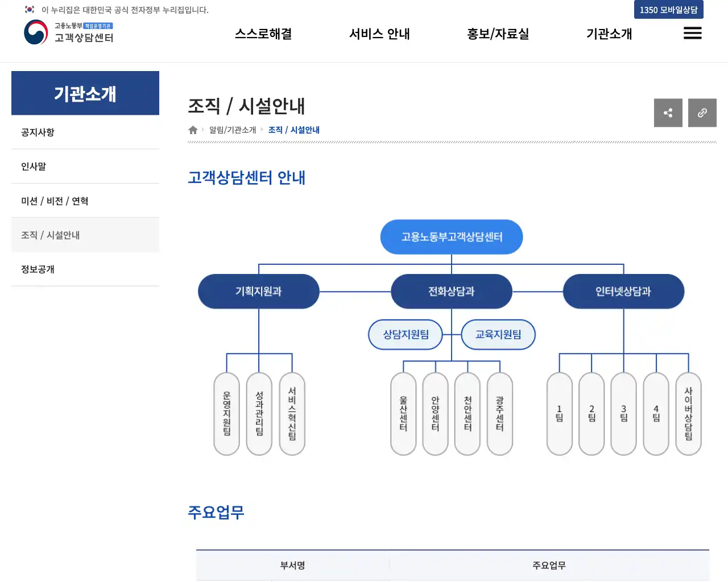Viewport: 728px width, 582px height.
Task: Click the 고객상담센터 logo
Action: [x=69, y=32]
